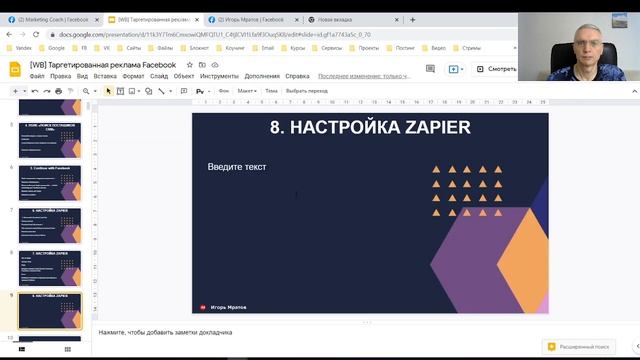640x360 pixels.
Task: Select the shape tool
Action: [x=149, y=91]
